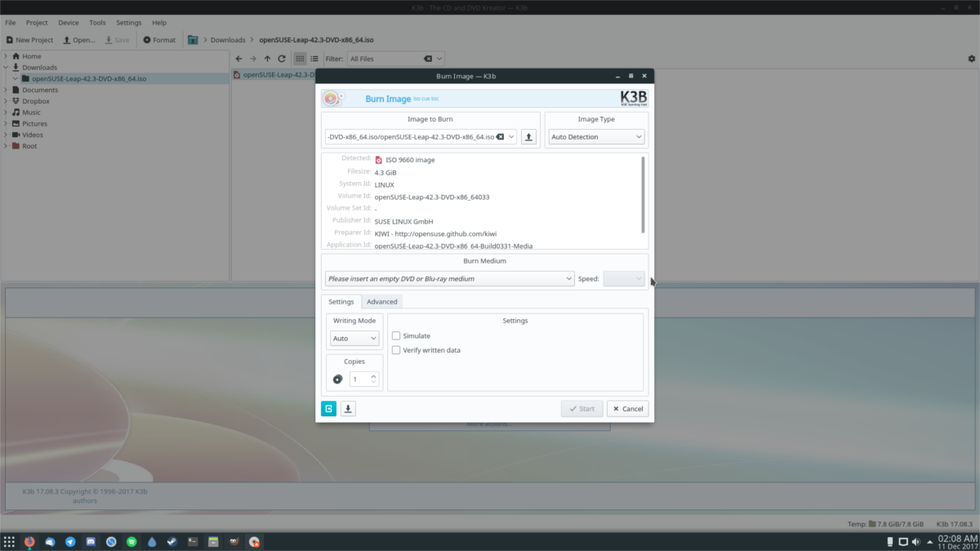Open the Image Type Auto Detection dropdown
Viewport: 980px width, 551px height.
point(596,137)
